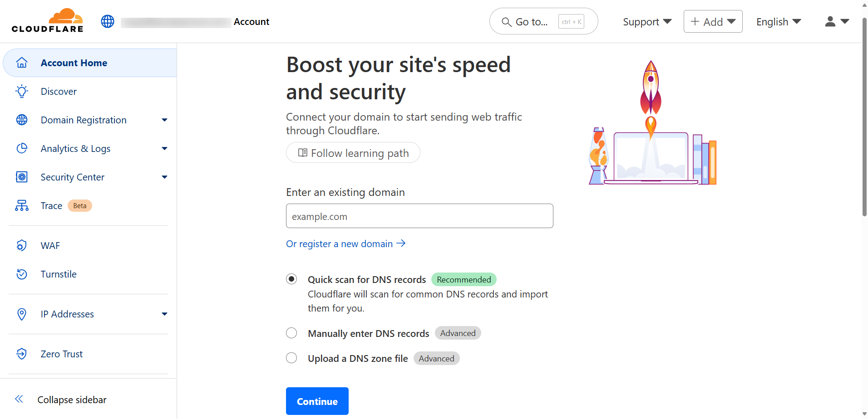The width and height of the screenshot is (868, 419).
Task: Click the Discover lightbulb icon
Action: (22, 92)
